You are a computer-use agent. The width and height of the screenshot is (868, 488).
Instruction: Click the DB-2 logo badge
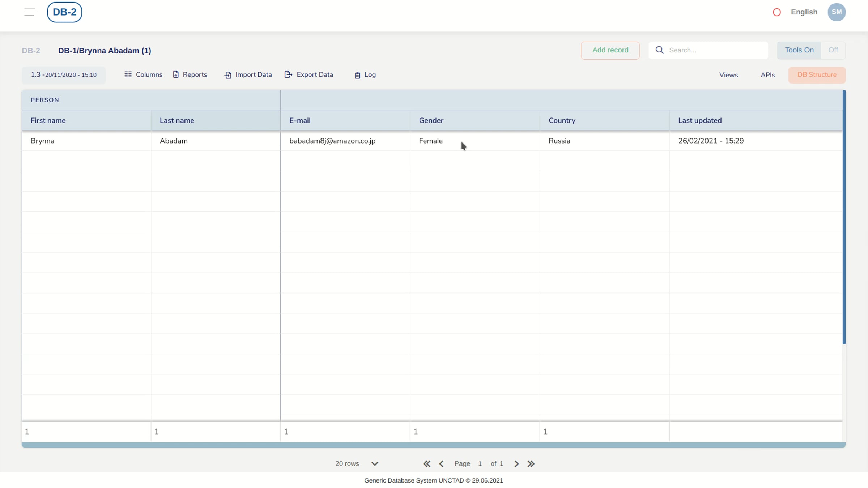click(64, 12)
